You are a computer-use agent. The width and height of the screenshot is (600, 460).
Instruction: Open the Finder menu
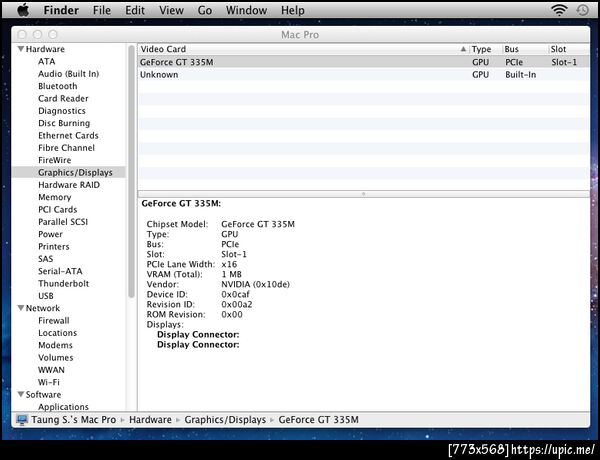(x=61, y=10)
